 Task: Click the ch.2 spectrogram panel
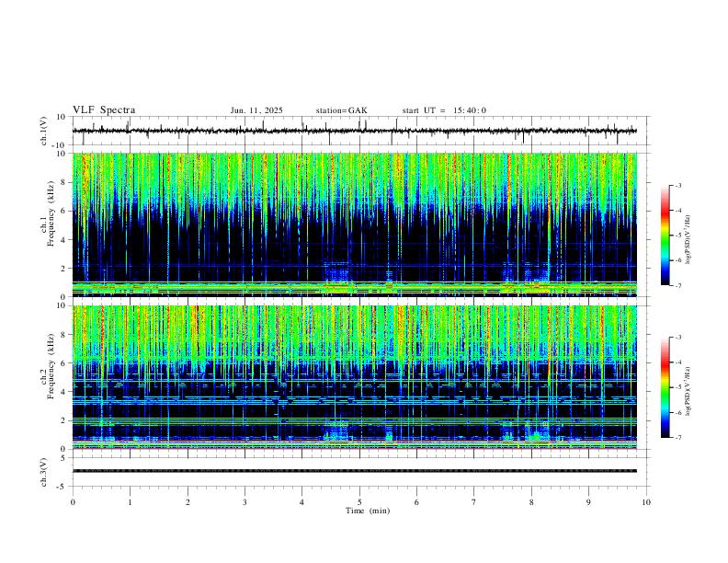(355, 377)
